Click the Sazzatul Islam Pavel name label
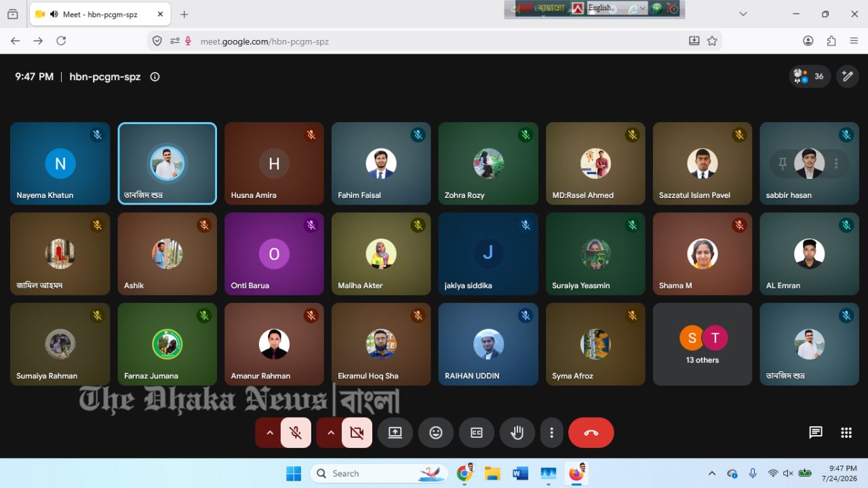This screenshot has height=488, width=868. click(694, 195)
